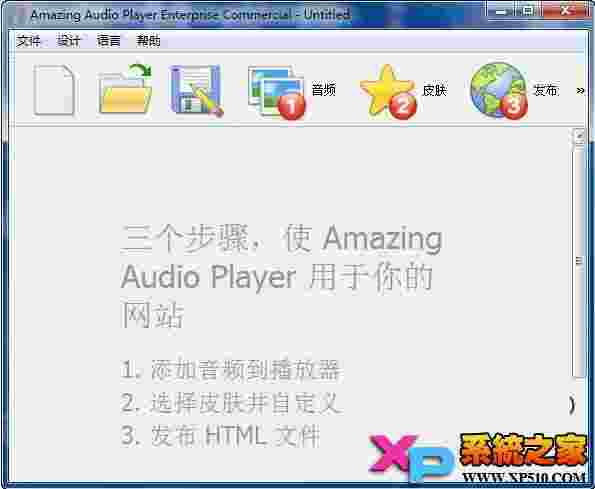Click the globe publish icon
The image size is (595, 489).
[x=499, y=91]
